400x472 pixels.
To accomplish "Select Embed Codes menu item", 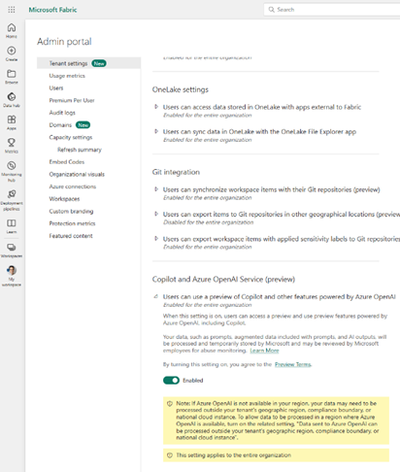I will pos(67,162).
